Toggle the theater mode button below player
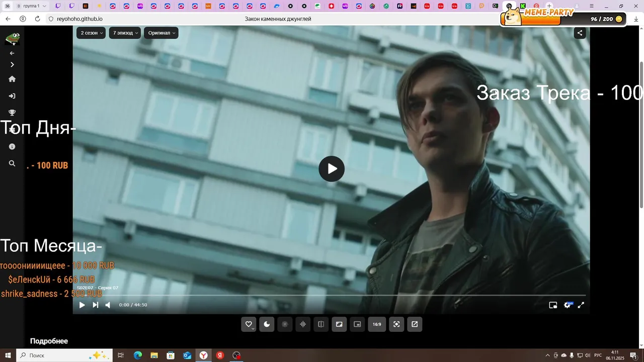 click(x=339, y=324)
